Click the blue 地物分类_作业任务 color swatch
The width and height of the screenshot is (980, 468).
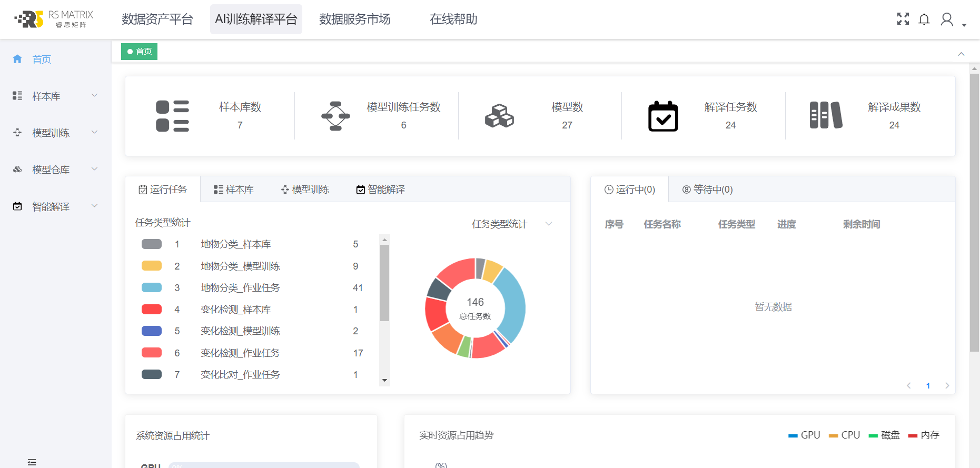pos(152,287)
